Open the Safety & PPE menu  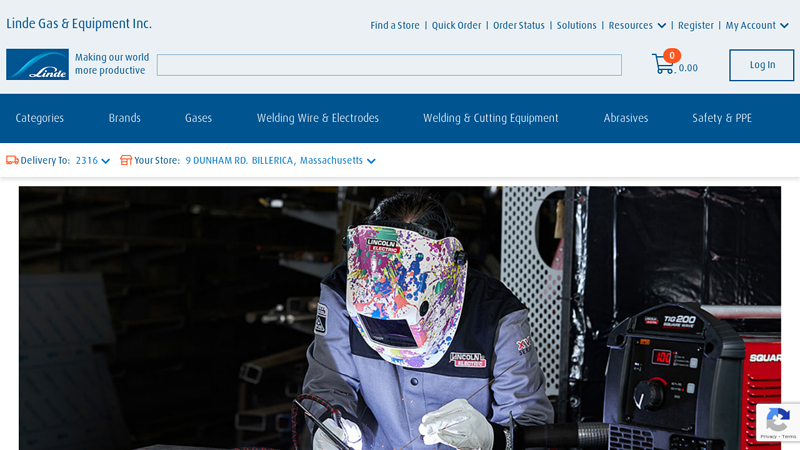click(x=722, y=118)
